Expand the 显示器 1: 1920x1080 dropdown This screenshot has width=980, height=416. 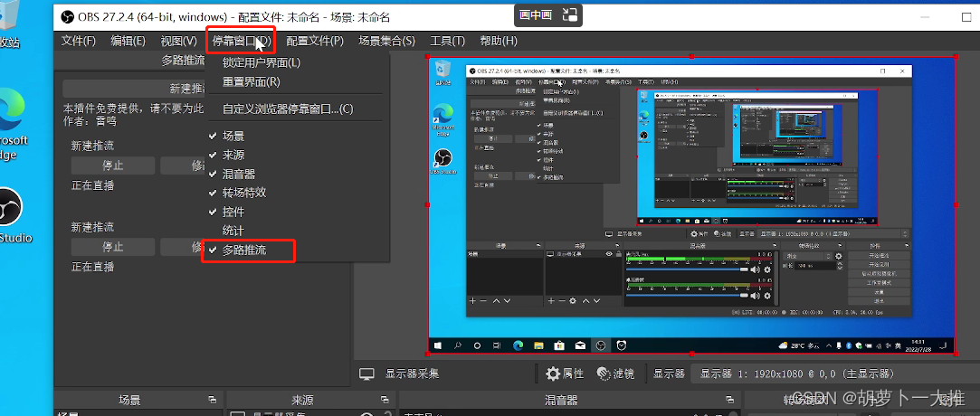834,373
